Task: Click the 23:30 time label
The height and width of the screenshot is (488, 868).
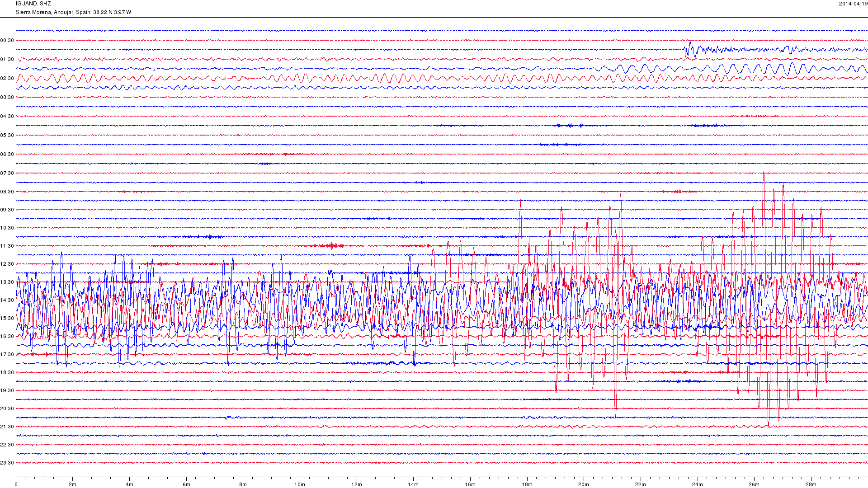Action: pos(7,463)
